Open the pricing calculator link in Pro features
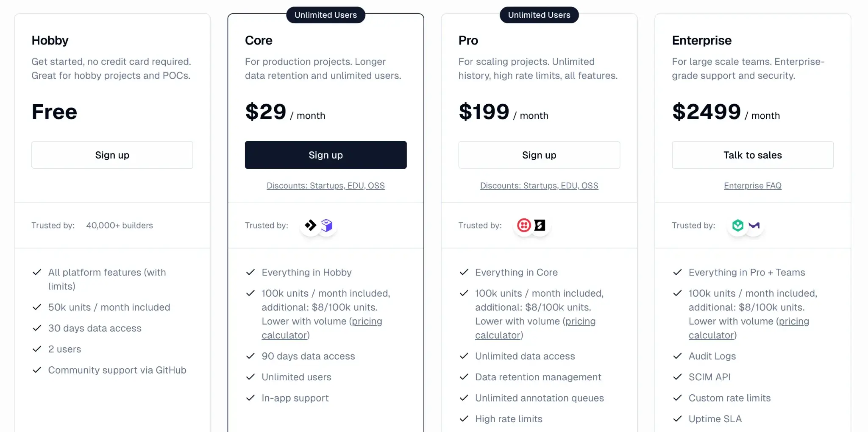 [580, 321]
